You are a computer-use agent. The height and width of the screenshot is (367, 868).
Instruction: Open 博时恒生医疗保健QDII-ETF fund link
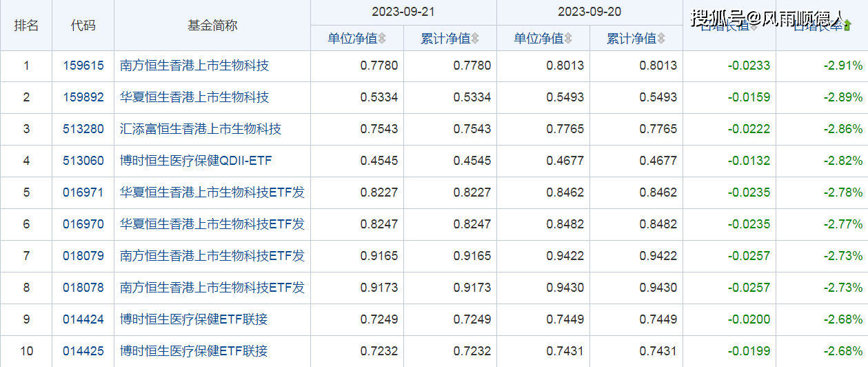click(x=196, y=161)
